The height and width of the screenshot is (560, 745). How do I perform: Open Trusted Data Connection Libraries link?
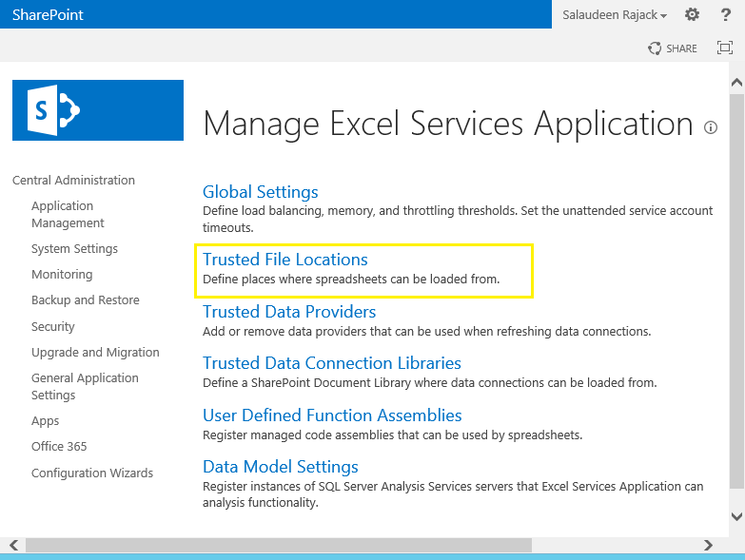(332, 363)
